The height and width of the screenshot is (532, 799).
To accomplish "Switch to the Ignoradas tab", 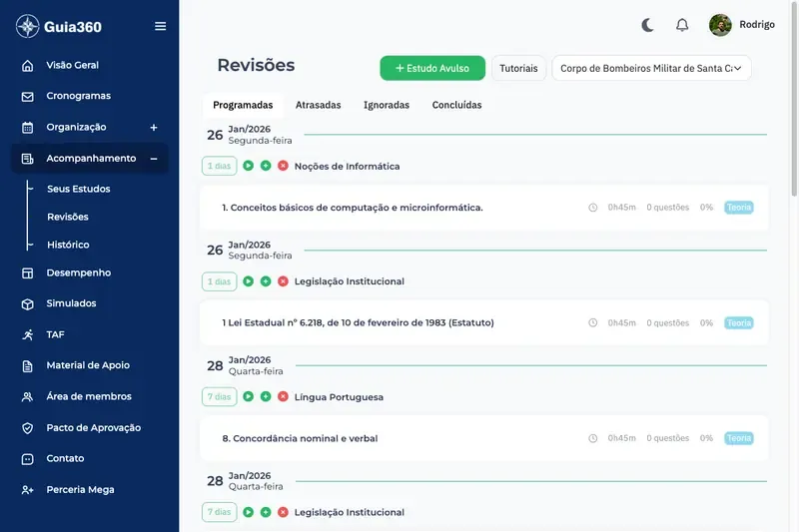I will [387, 105].
